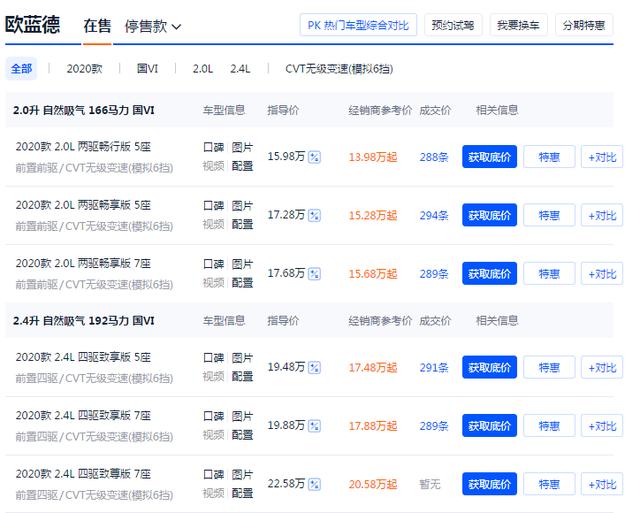Screen dimensions: 640x513
Task: Open 口碑 for 两驱畅行版 5座
Action: [213, 147]
